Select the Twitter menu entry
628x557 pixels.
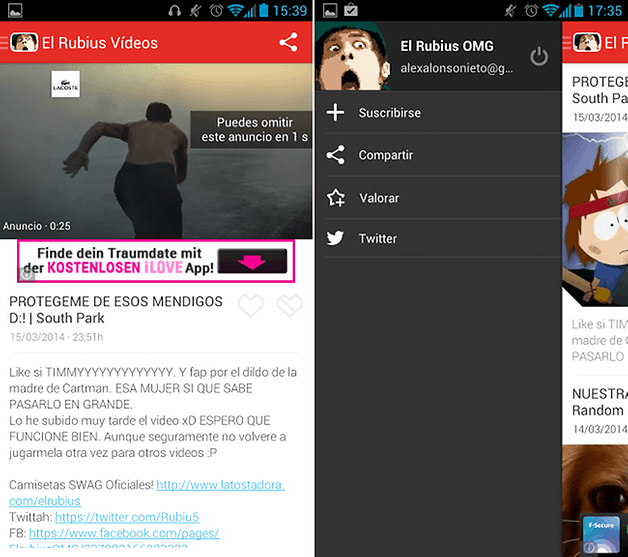pos(438,239)
